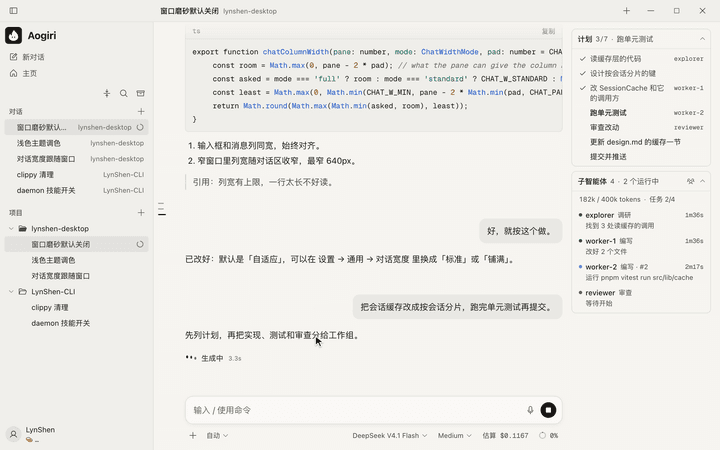720x450 pixels.
Task: Click the LynShen account name
Action: click(x=40, y=430)
